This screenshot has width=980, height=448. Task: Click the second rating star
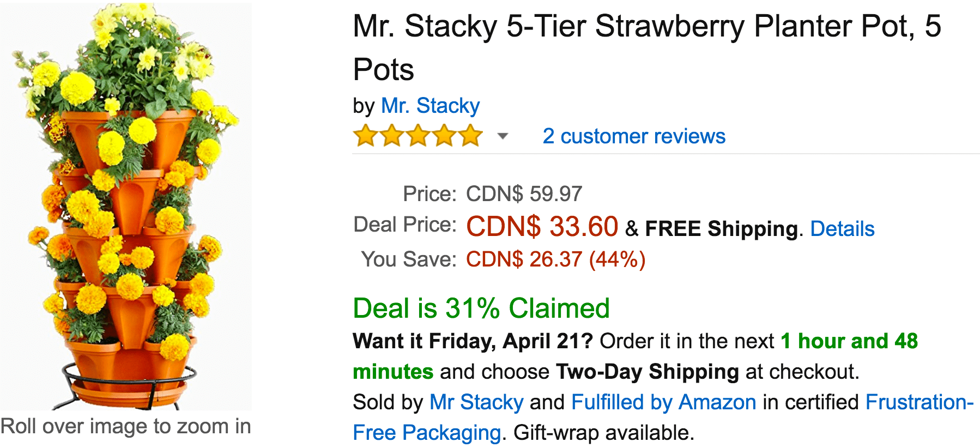click(392, 136)
